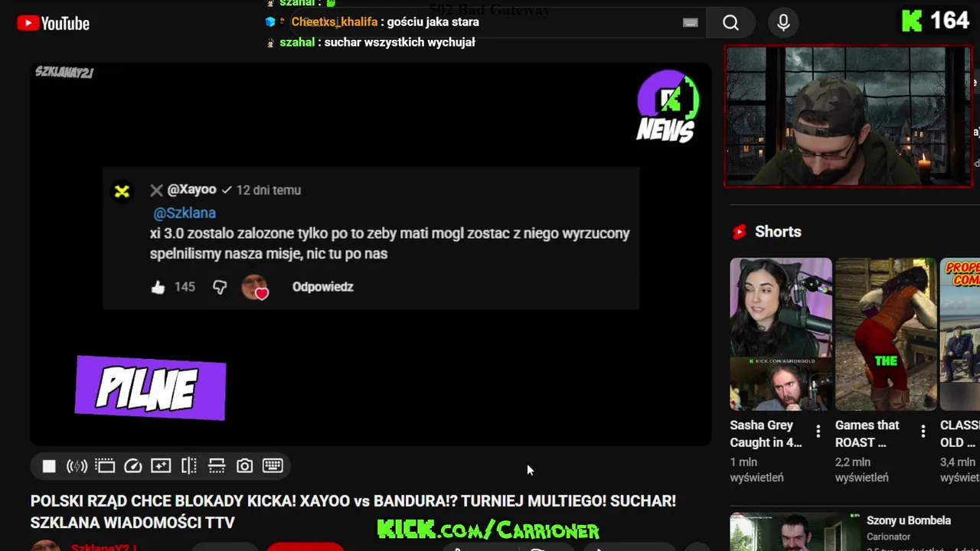Image resolution: width=980 pixels, height=551 pixels.
Task: Click the green K logo next to 164
Action: click(912, 21)
